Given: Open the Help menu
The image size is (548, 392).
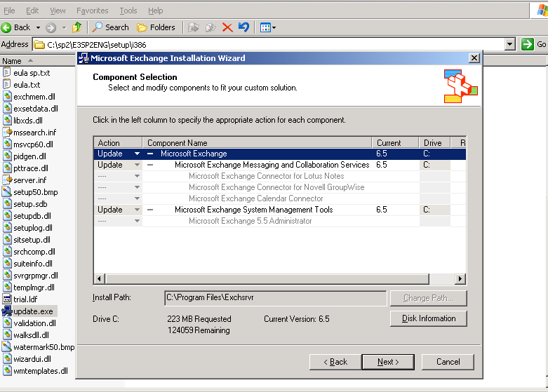Looking at the screenshot, I should click(x=156, y=11).
